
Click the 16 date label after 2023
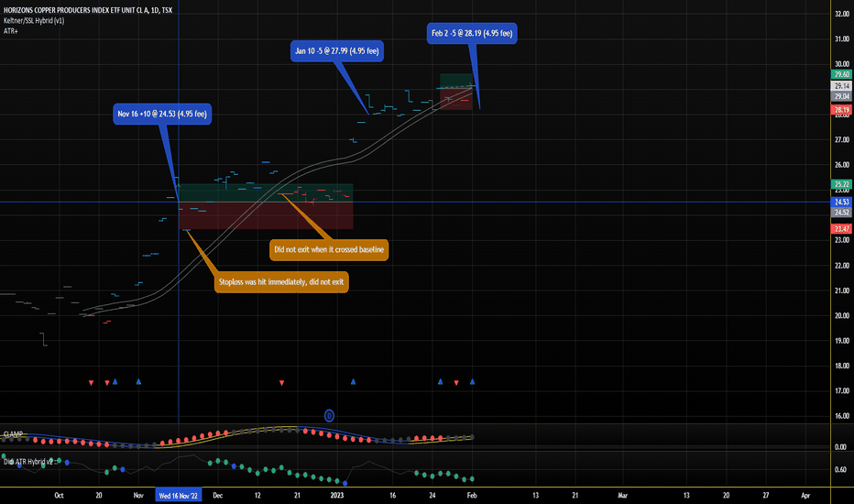coord(393,495)
